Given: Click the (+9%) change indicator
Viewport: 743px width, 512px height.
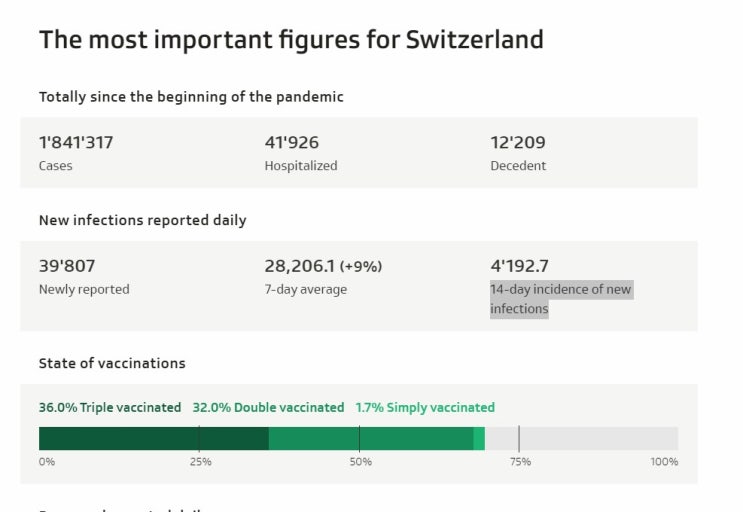Looking at the screenshot, I should 361,266.
